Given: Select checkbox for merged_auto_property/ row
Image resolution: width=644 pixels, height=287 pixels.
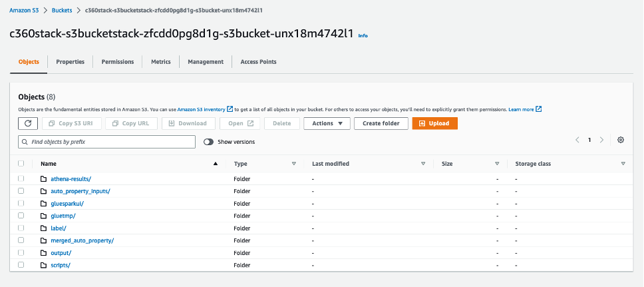Looking at the screenshot, I should tap(21, 240).
